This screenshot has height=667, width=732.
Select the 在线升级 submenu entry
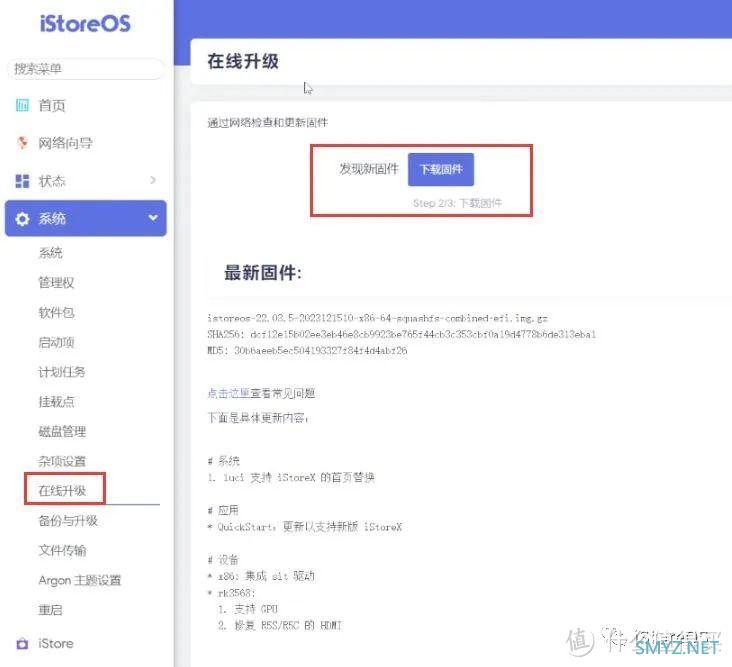(62, 491)
